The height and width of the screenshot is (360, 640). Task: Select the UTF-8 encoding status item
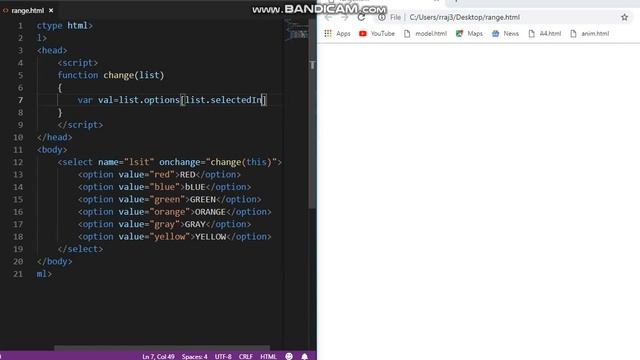coord(223,356)
